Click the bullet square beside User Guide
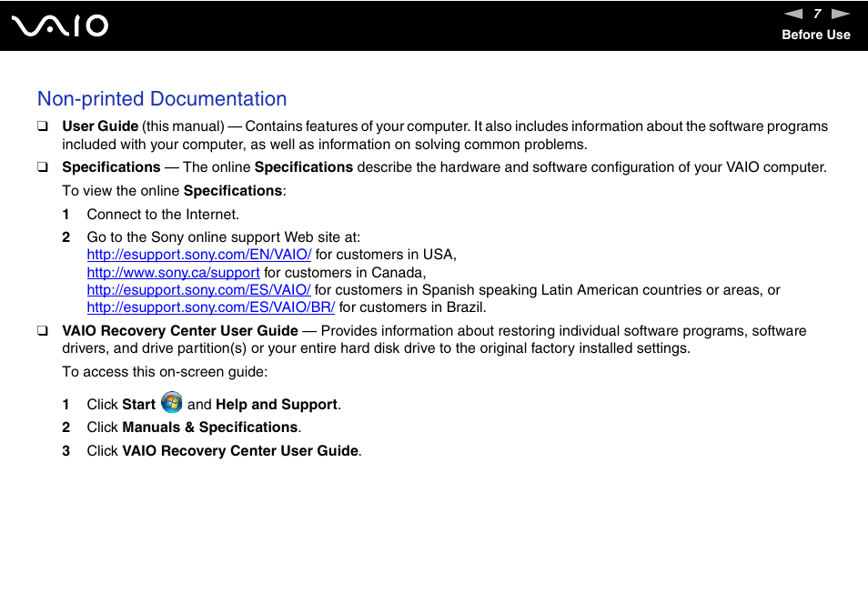This screenshot has height=613, width=868. point(43,126)
